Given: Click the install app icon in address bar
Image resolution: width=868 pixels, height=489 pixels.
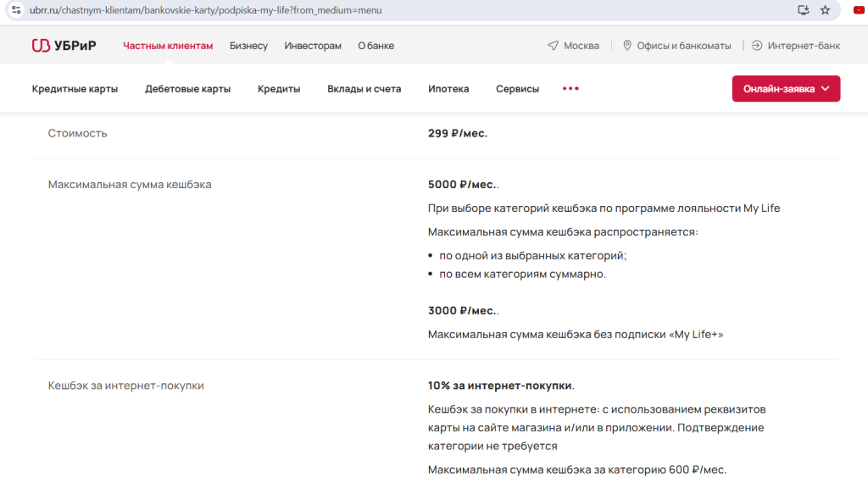Looking at the screenshot, I should pos(804,10).
